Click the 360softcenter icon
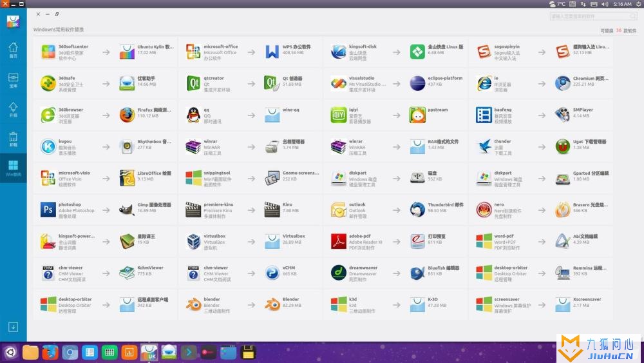The width and height of the screenshot is (644, 363). point(48,52)
